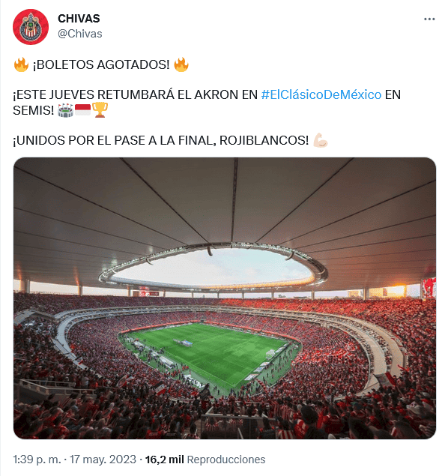Click the fire emoji after AGOTADOS

[181, 64]
